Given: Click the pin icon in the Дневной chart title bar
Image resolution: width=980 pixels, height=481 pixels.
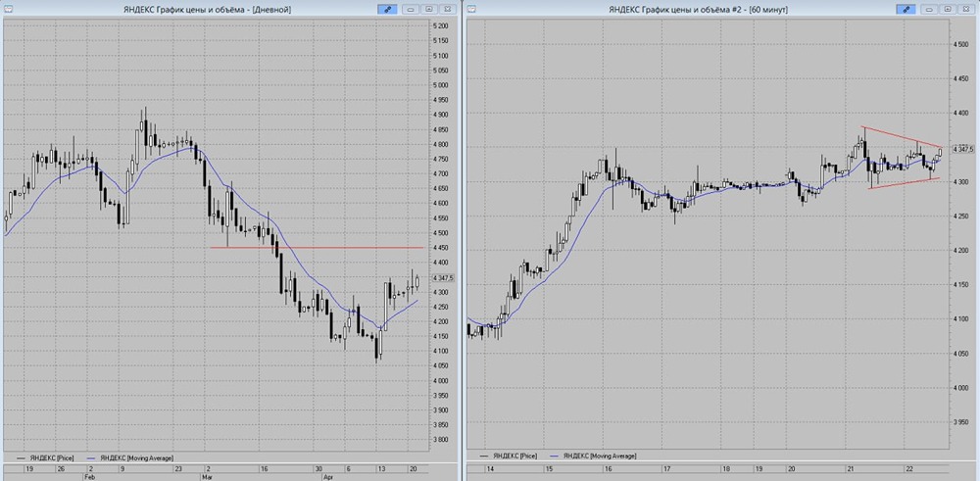Looking at the screenshot, I should [x=387, y=10].
